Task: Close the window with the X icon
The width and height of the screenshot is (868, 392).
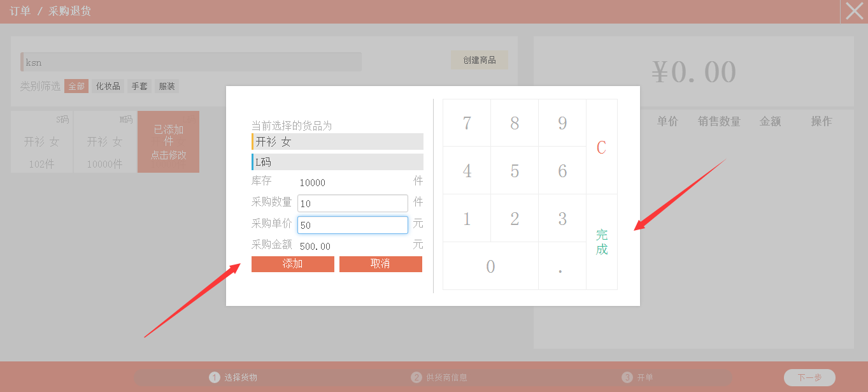Action: pyautogui.click(x=854, y=11)
